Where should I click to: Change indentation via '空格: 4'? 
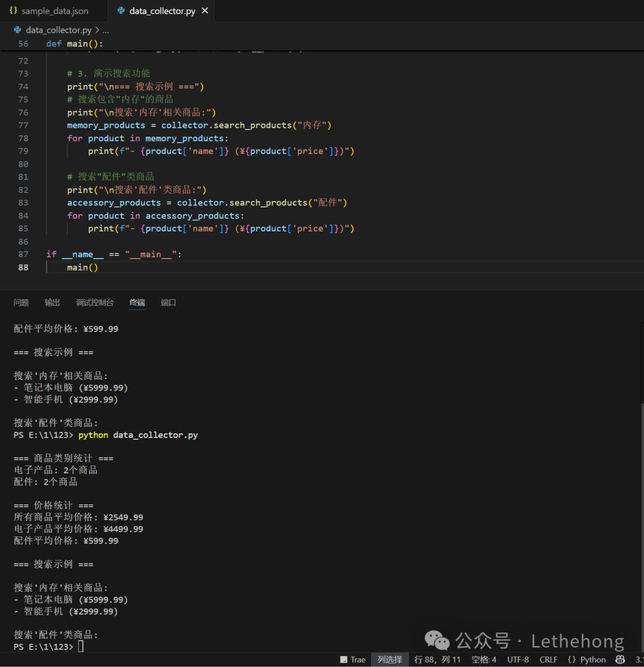pyautogui.click(x=484, y=659)
